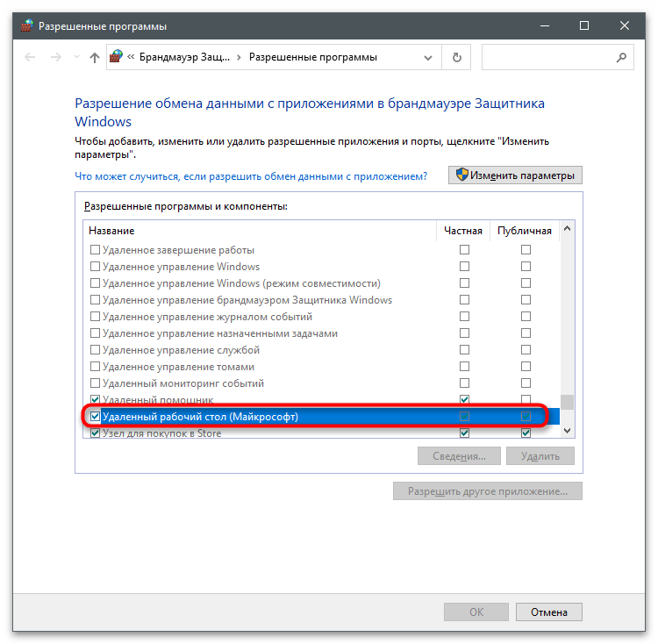Screen dimensions: 658x644
Task: Toggle Частная box for Удаленный мониторинг событий
Action: (464, 383)
